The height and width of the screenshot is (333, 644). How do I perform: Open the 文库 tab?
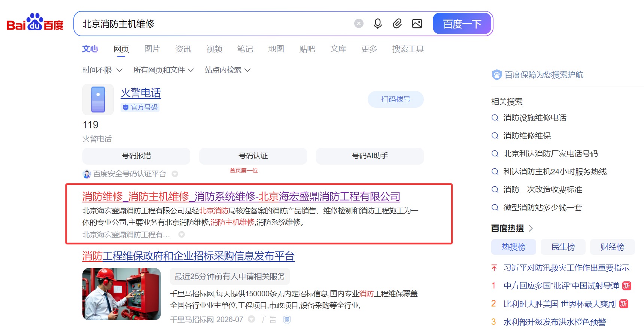point(338,49)
